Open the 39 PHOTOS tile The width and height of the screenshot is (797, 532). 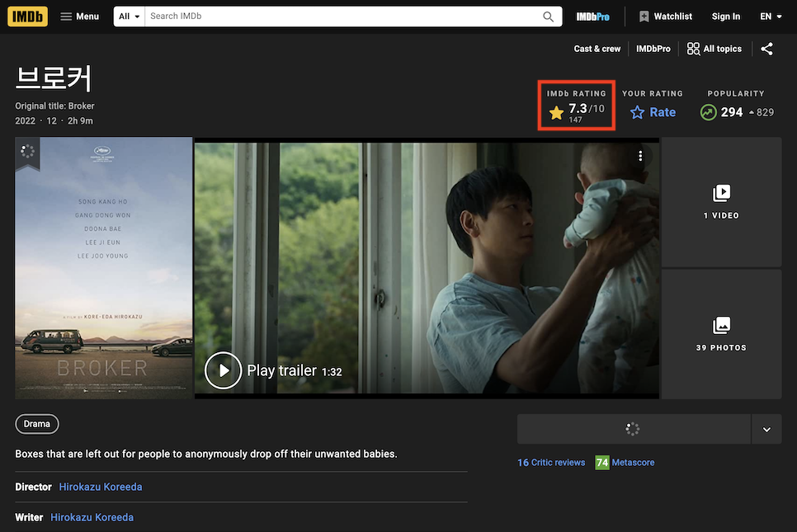(721, 334)
